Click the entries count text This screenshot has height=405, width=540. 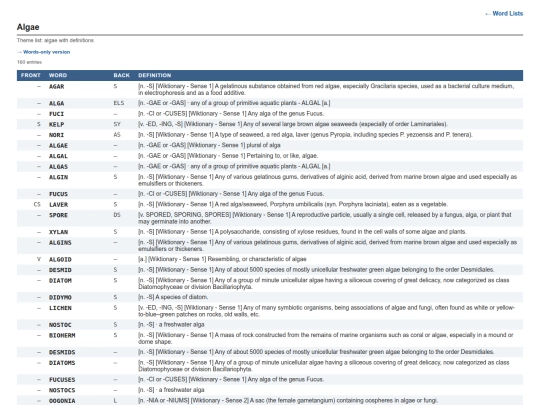click(29, 62)
